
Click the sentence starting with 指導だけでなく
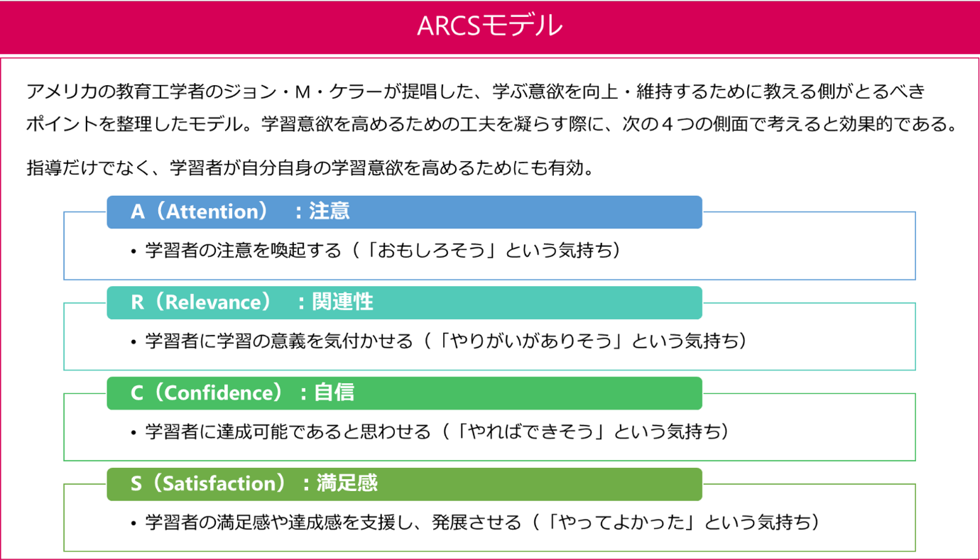(310, 168)
